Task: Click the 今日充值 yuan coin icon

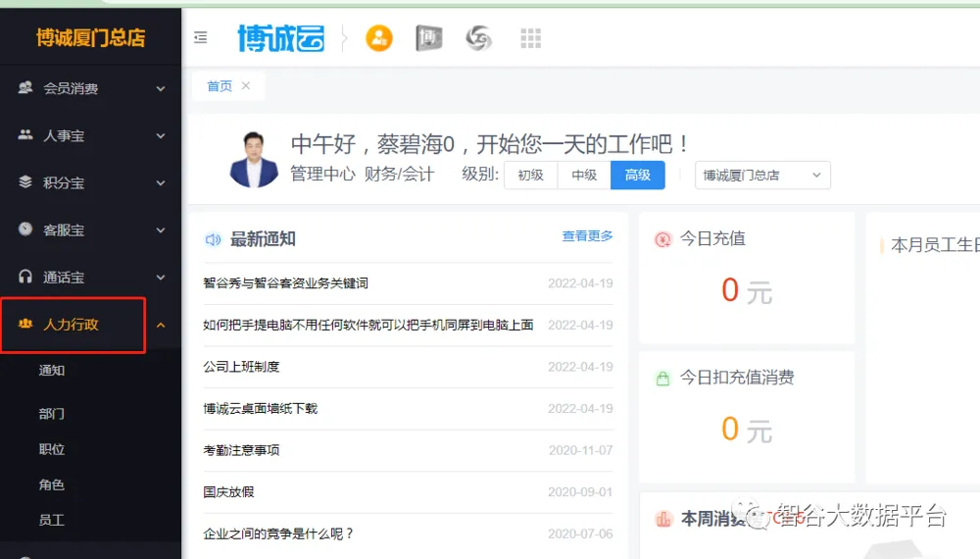Action: coord(662,238)
